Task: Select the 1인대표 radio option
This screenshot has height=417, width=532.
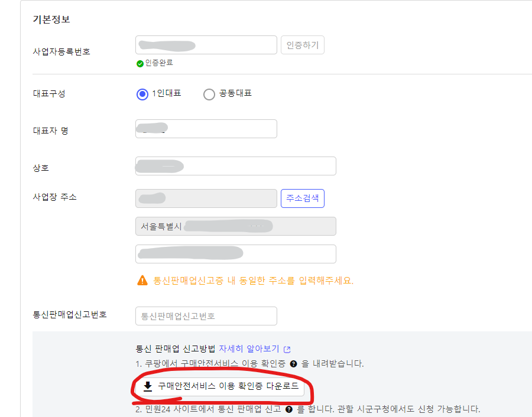Action: (x=142, y=94)
